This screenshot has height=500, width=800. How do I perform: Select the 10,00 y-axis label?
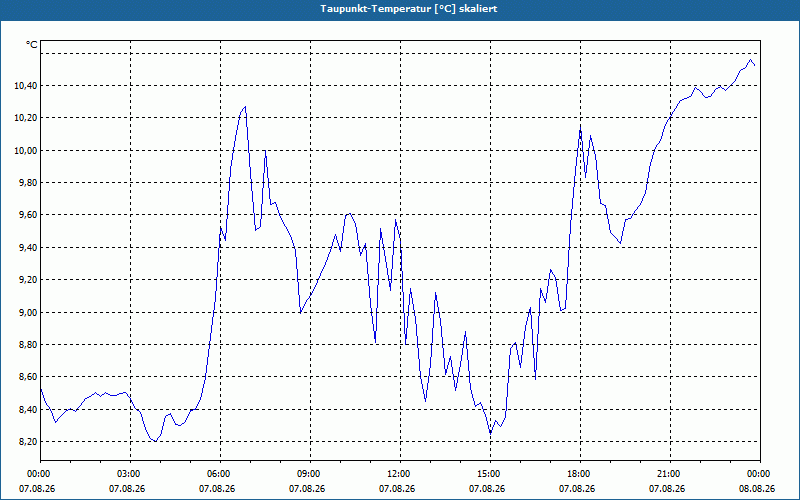[x=26, y=151]
